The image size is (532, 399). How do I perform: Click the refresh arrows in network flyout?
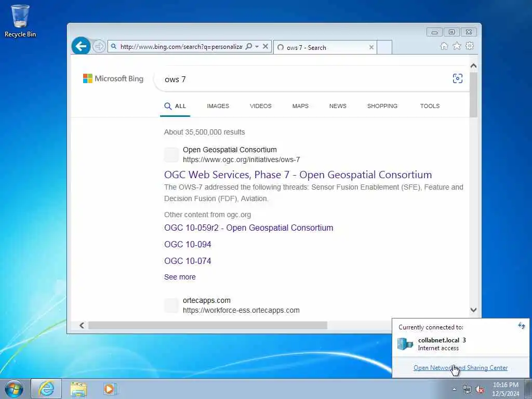[x=521, y=326]
